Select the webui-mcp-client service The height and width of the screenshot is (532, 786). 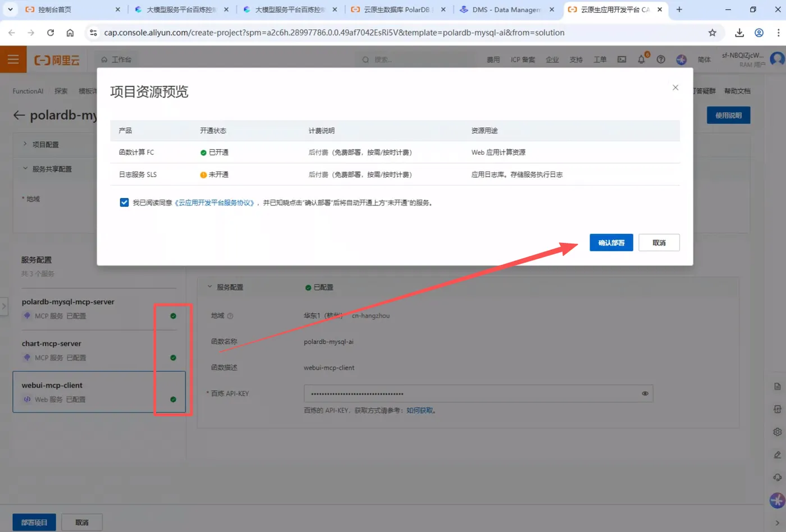click(99, 392)
